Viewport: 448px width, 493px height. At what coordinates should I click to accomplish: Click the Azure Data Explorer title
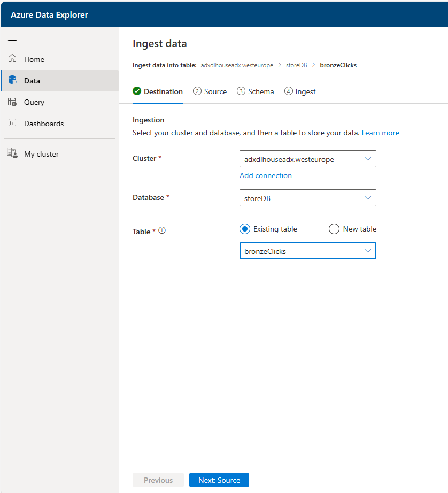(49, 15)
